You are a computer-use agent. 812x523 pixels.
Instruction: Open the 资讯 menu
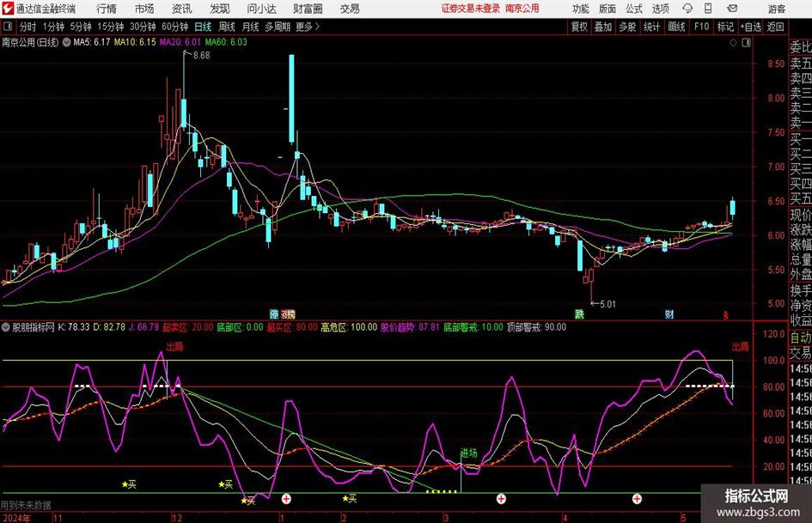182,9
